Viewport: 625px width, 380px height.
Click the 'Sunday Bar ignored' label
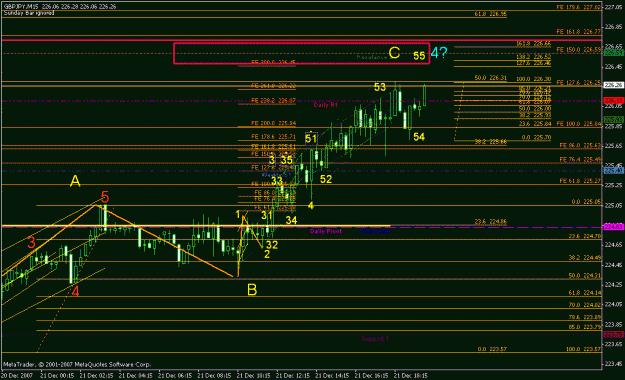(28, 13)
